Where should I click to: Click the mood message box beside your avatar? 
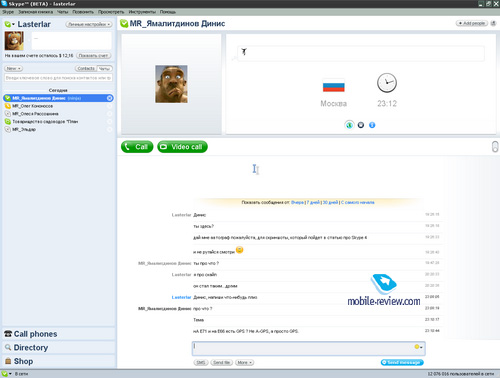point(71,41)
